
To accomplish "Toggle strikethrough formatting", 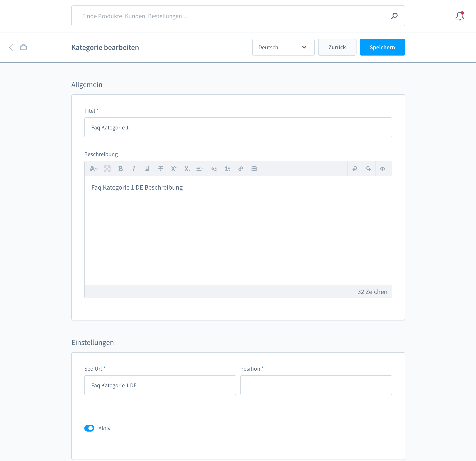I will point(161,169).
